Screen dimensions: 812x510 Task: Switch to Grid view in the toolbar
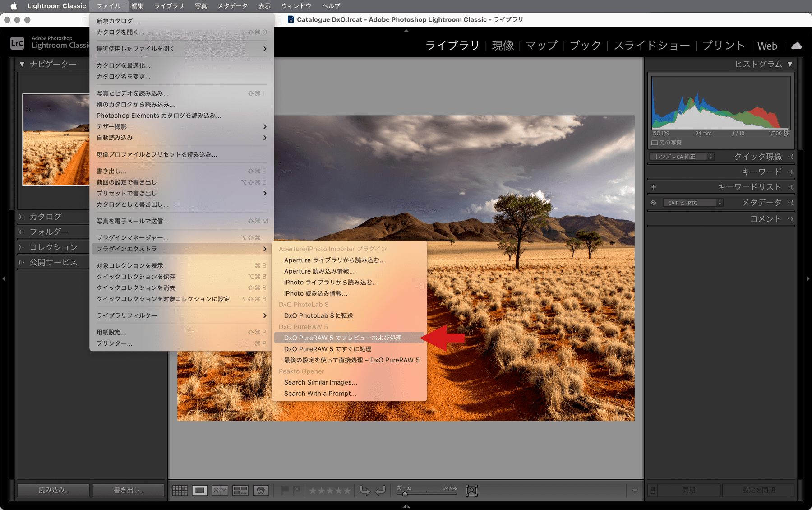[x=180, y=490]
